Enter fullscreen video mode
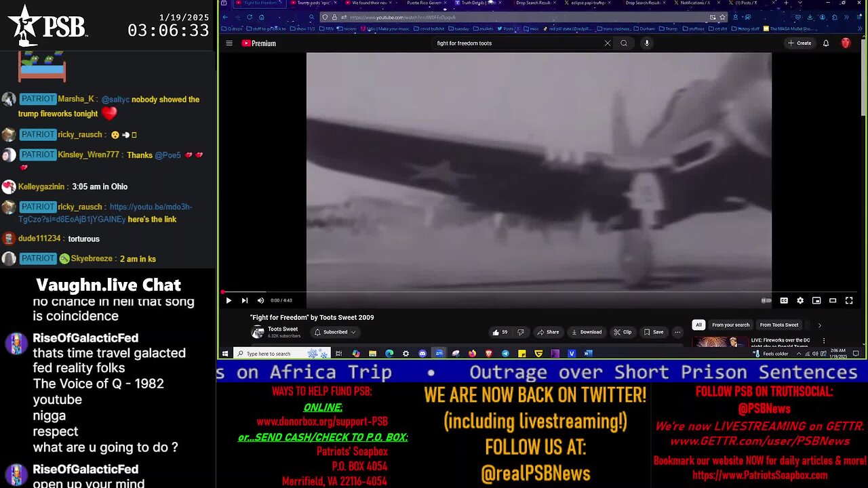Image resolution: width=868 pixels, height=488 pixels. tap(849, 300)
